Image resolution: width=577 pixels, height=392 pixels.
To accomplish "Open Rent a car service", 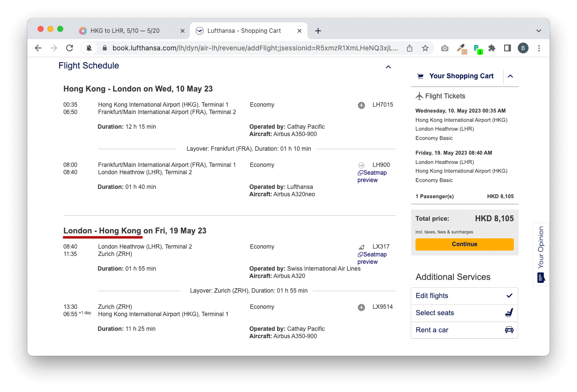I will [x=464, y=330].
